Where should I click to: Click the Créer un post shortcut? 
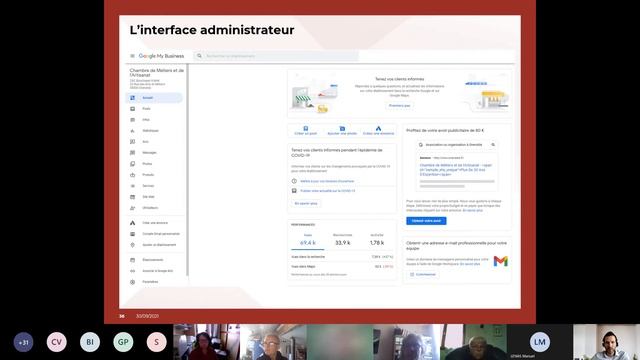(306, 131)
